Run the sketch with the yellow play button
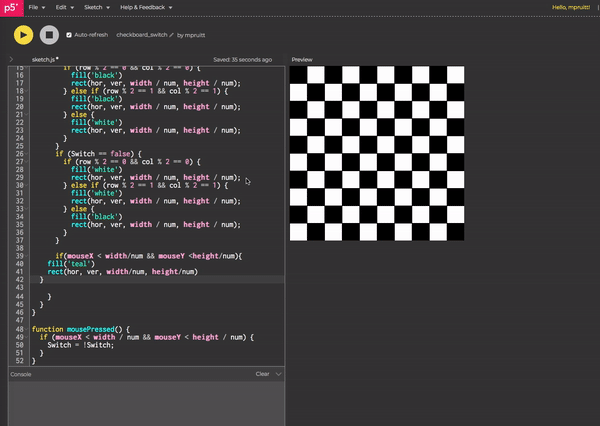The image size is (600, 426). (23, 35)
